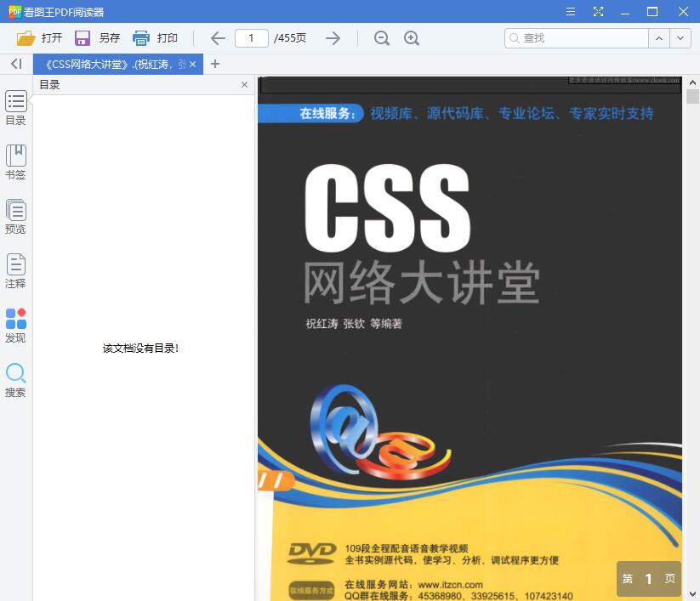This screenshot has height=601, width=700.
Task: Close the 目录 panel
Action: (244, 85)
